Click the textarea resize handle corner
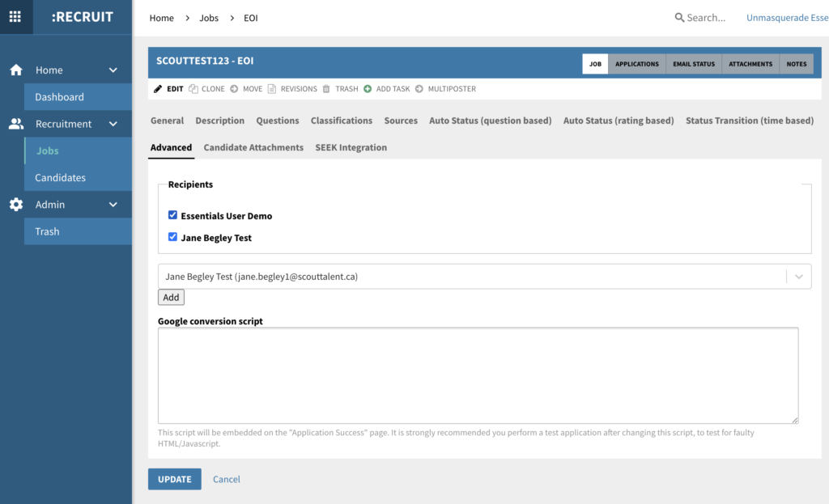The height and width of the screenshot is (504, 829). (795, 420)
